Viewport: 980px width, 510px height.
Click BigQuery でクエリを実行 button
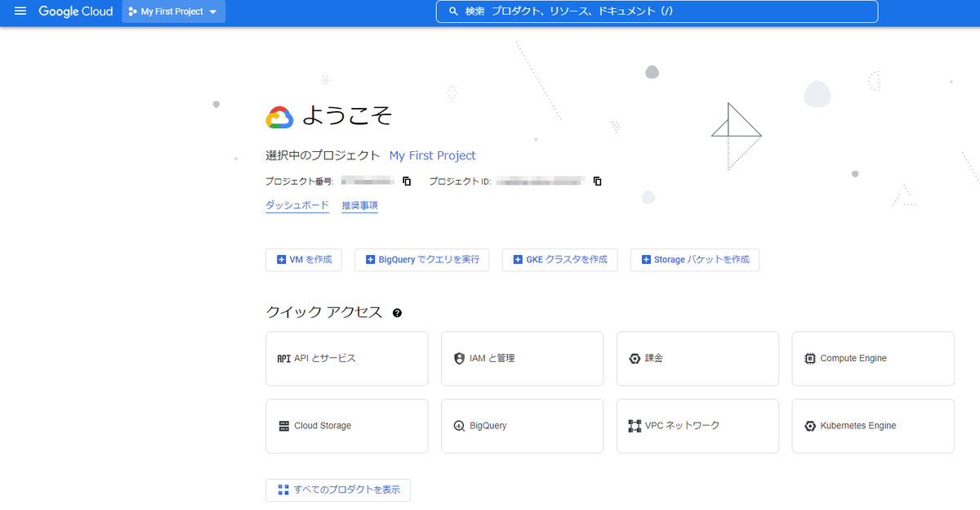pyautogui.click(x=422, y=260)
